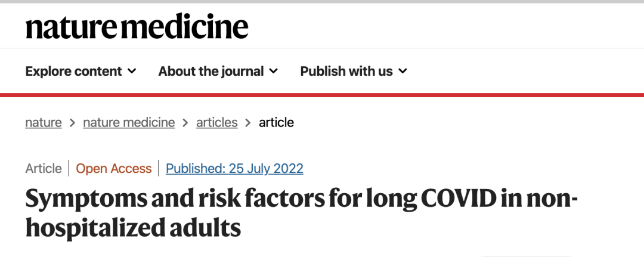Click the red divider line under navigation
The width and height of the screenshot is (644, 257).
[322, 95]
